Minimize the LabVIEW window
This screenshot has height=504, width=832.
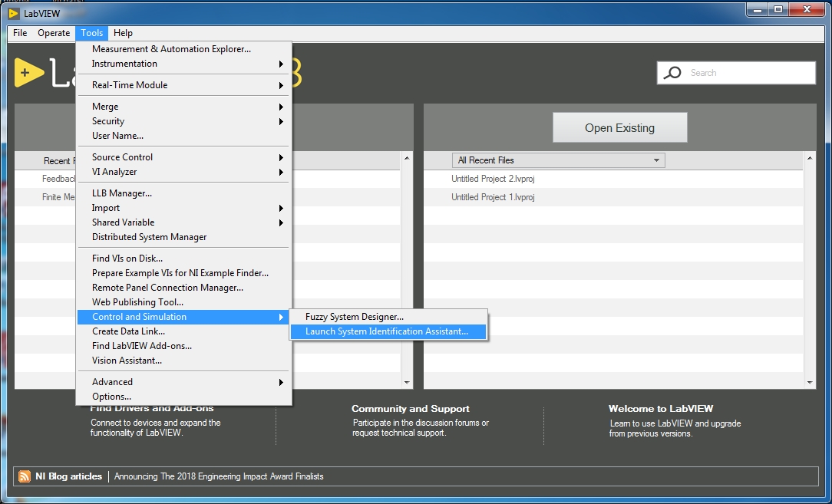coord(758,9)
